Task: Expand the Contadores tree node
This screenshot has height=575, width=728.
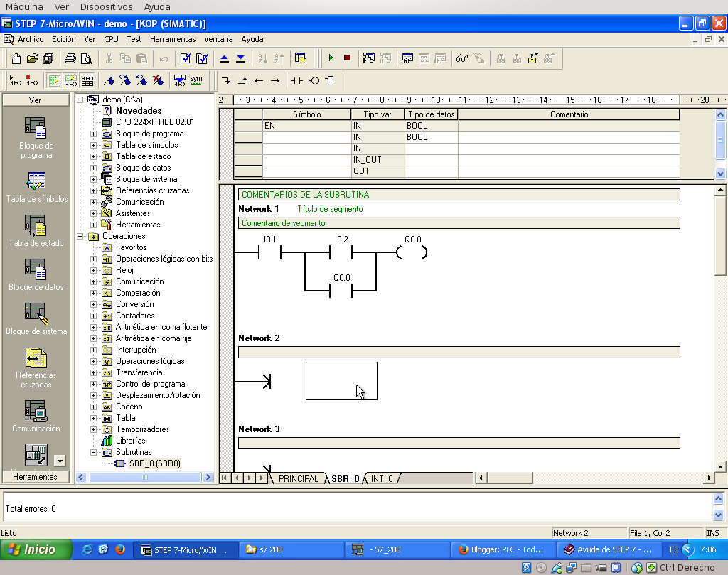Action: pos(94,316)
